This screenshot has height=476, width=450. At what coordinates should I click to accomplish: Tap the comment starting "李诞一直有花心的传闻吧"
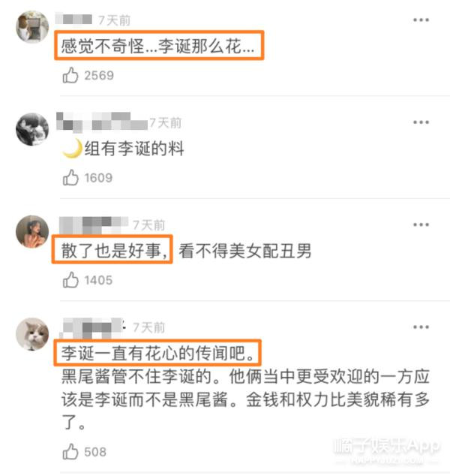245,387
